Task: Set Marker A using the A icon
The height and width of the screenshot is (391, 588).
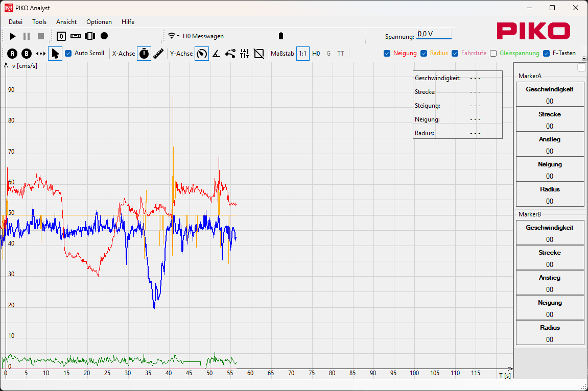Action: coord(12,54)
